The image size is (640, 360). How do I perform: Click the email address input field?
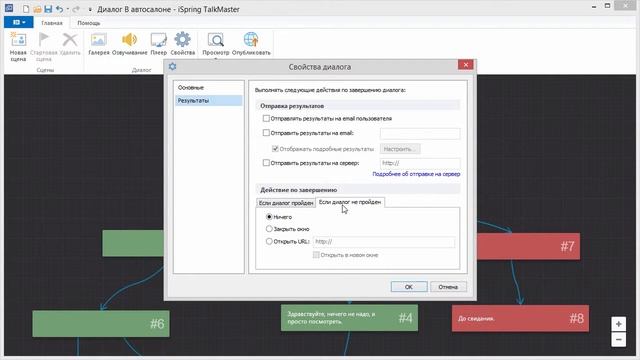tap(420, 133)
